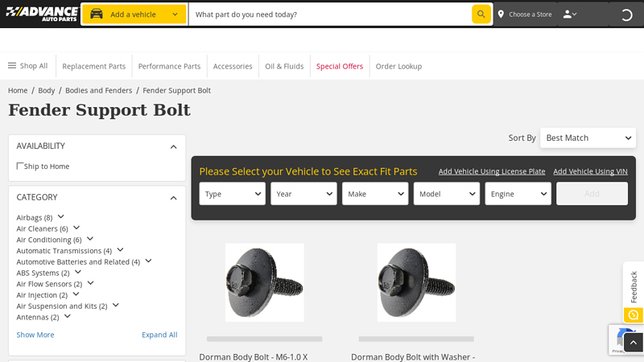Click the Home breadcrumb link

click(x=18, y=90)
